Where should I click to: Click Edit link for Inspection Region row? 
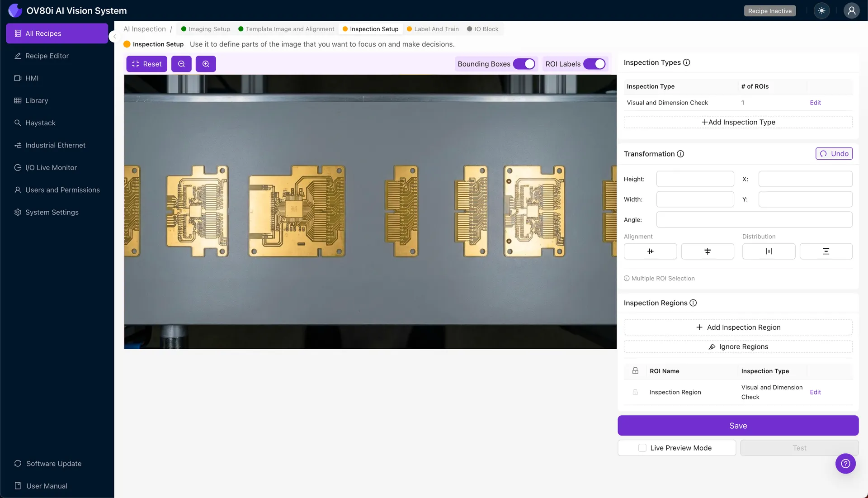click(815, 392)
